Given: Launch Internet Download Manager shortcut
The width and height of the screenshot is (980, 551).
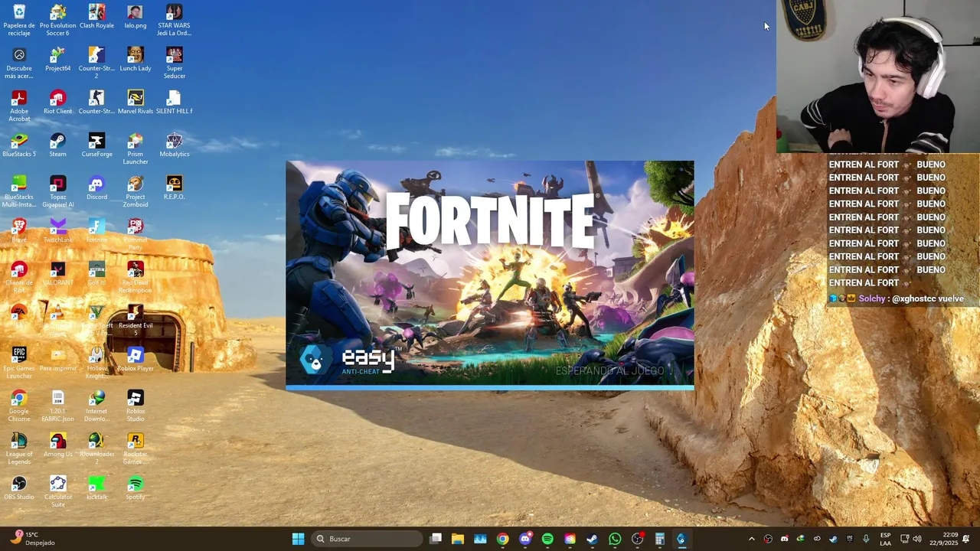Looking at the screenshot, I should (96, 406).
